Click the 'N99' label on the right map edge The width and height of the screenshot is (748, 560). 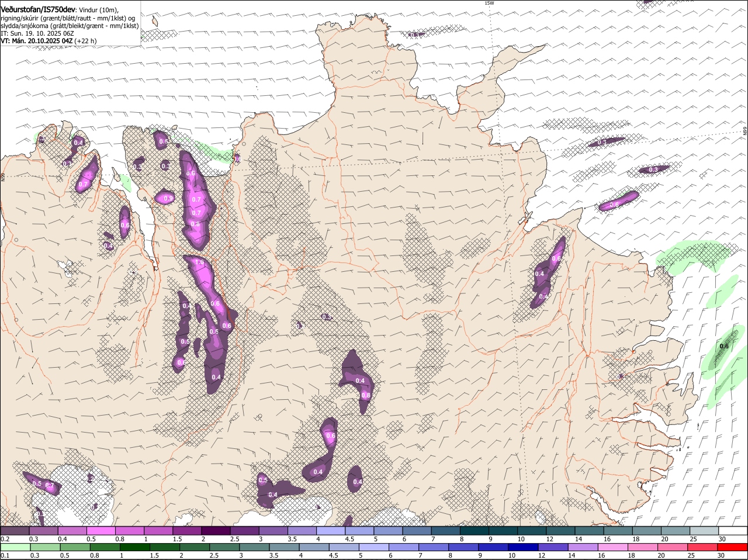[745, 132]
